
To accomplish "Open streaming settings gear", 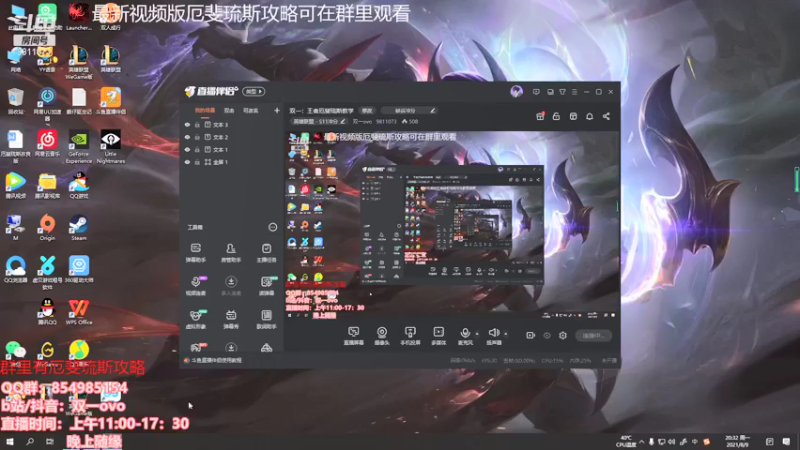I will [x=563, y=335].
